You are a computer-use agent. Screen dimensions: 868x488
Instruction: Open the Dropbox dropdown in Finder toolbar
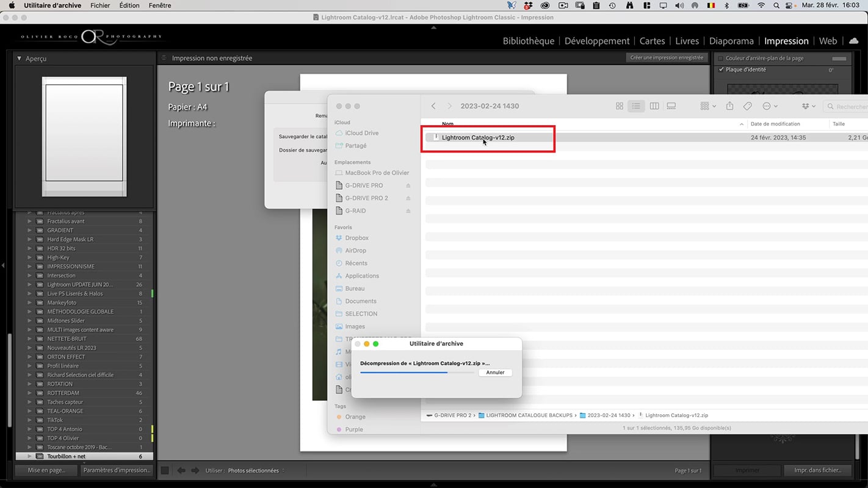click(809, 106)
